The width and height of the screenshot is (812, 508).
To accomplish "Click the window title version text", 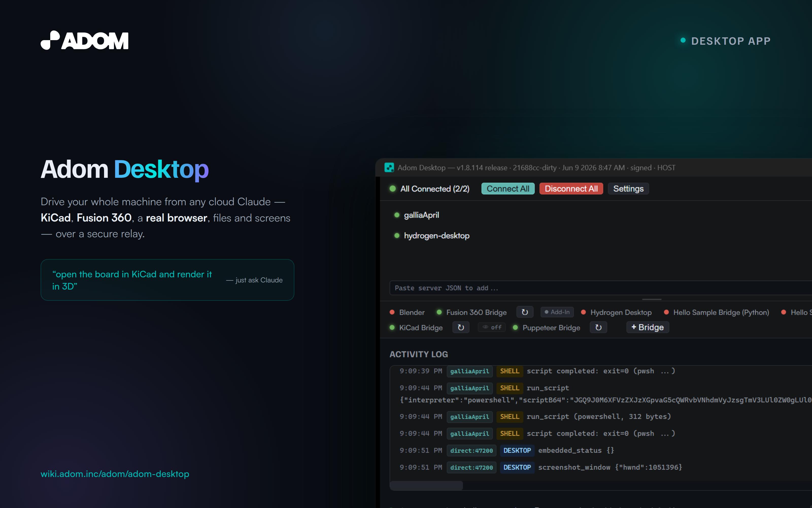I will point(536,168).
